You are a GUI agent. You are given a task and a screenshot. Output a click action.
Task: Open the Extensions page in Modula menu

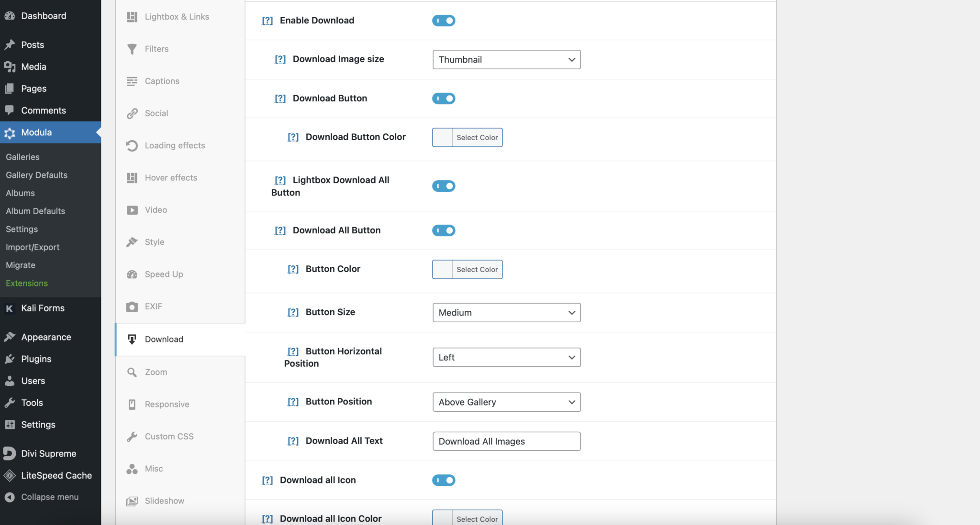[26, 283]
